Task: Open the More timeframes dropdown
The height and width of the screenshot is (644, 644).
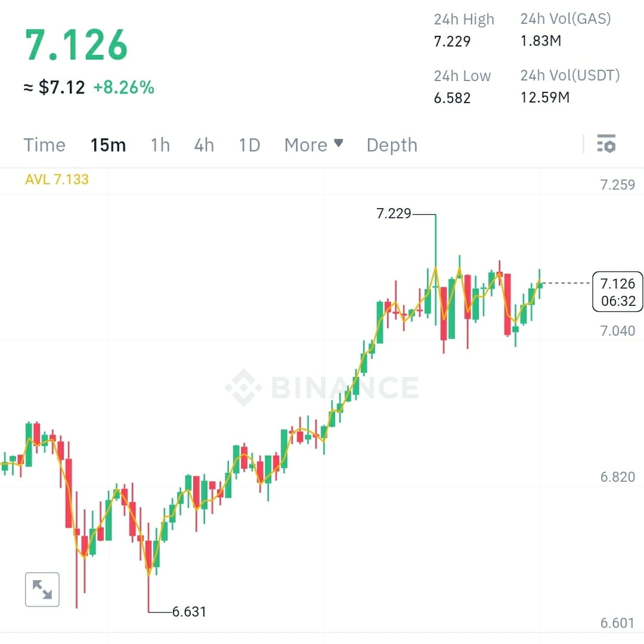Action: point(314,145)
